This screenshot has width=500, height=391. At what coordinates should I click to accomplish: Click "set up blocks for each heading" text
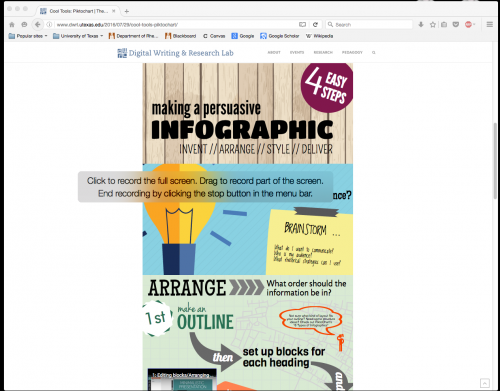(284, 357)
